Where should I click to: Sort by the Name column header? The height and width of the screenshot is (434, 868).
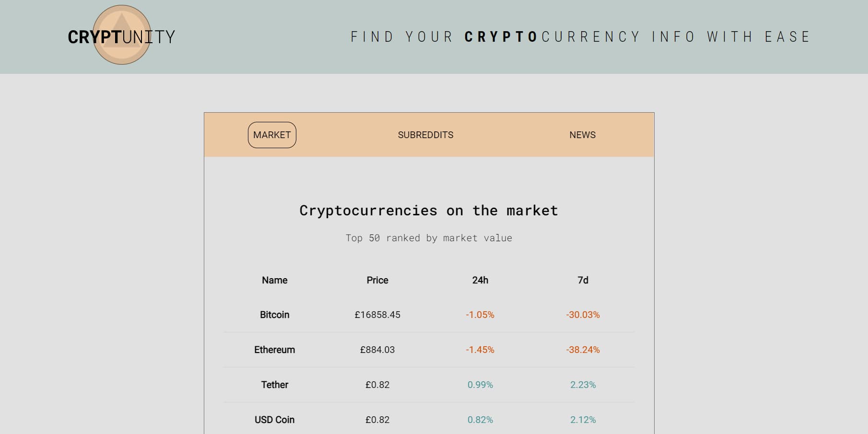tap(273, 280)
